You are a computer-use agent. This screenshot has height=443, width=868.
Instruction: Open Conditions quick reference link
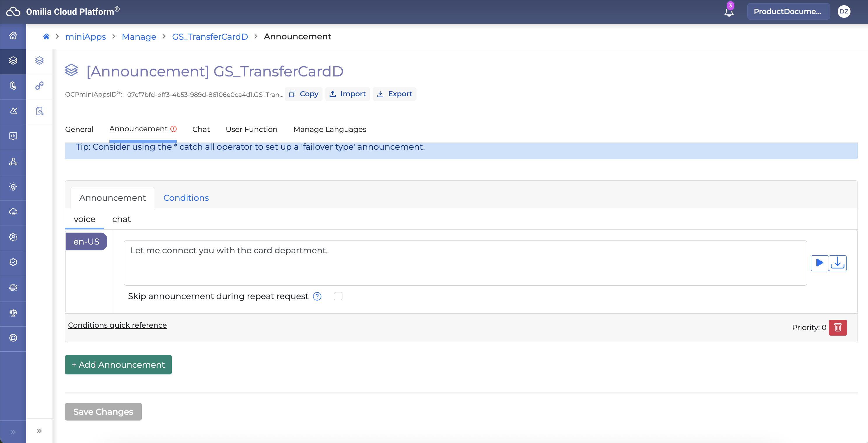(x=117, y=325)
